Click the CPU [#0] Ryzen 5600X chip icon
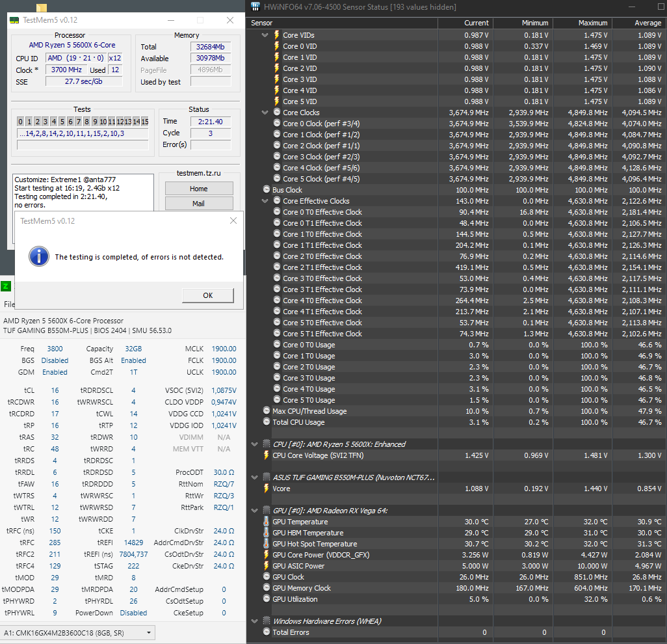Viewport: 667px width, 644px height. (x=267, y=444)
